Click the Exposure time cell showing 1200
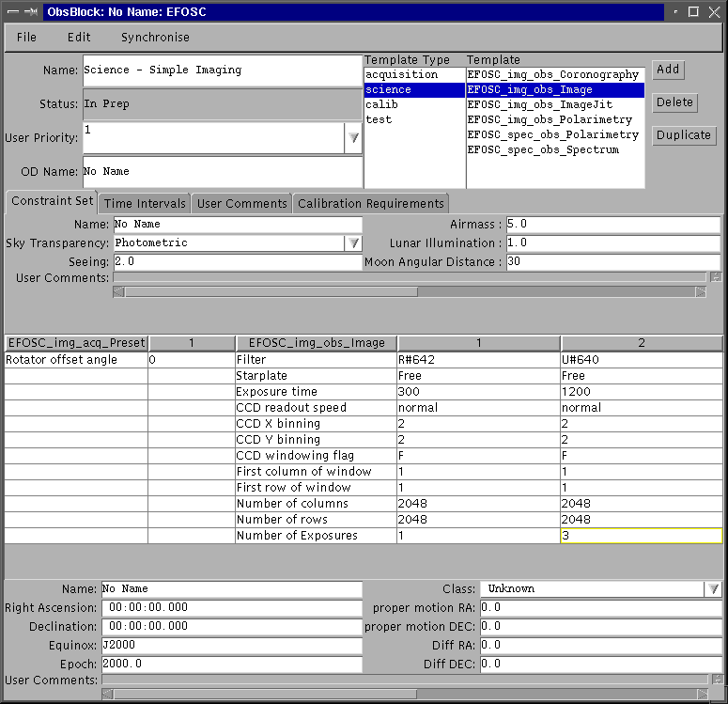Viewport: 728px width, 704px height. pyautogui.click(x=642, y=392)
